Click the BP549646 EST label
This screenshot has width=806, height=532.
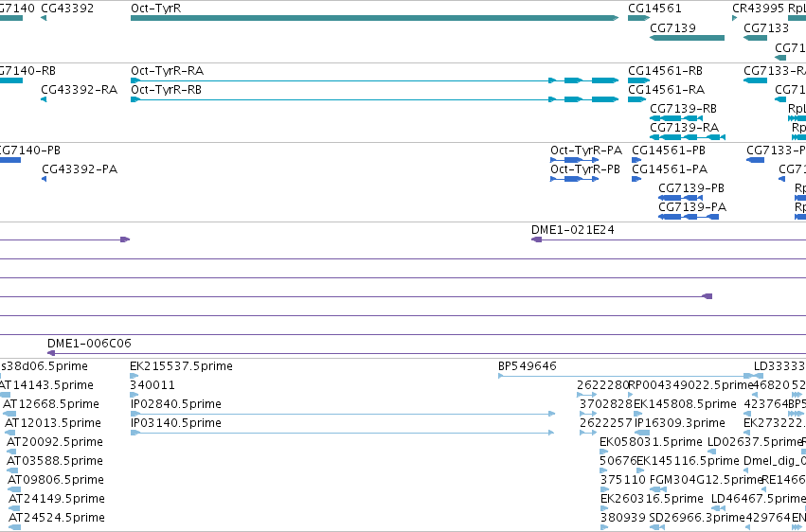click(x=527, y=366)
